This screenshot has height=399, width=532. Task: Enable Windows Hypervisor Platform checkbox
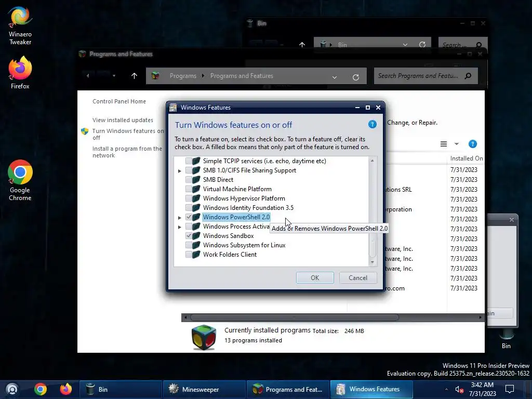click(x=189, y=198)
